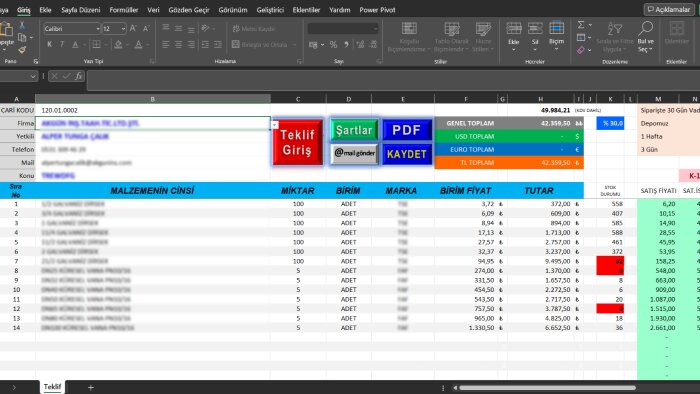Click the AutoSum sigma icon
The image size is (700, 394).
[581, 25]
